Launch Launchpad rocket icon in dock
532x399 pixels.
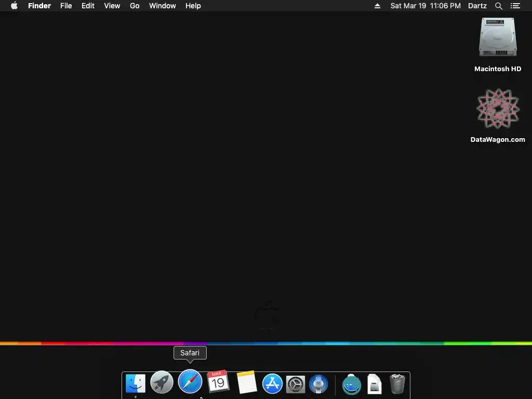(162, 382)
